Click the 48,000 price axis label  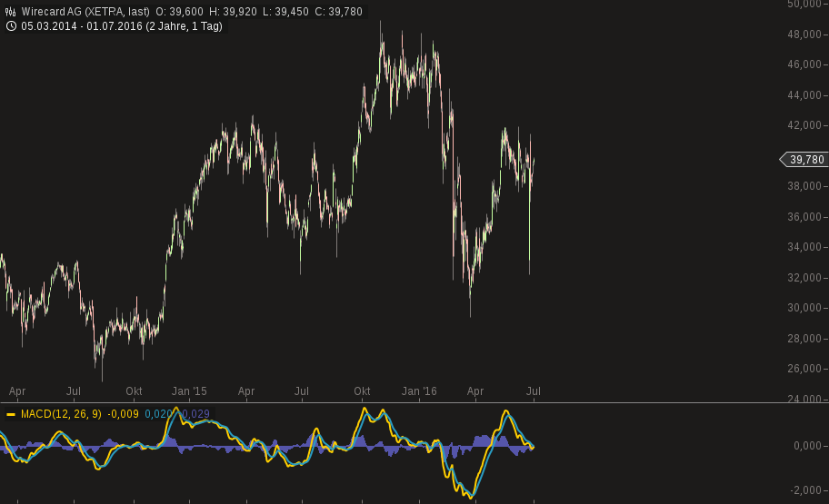point(804,35)
